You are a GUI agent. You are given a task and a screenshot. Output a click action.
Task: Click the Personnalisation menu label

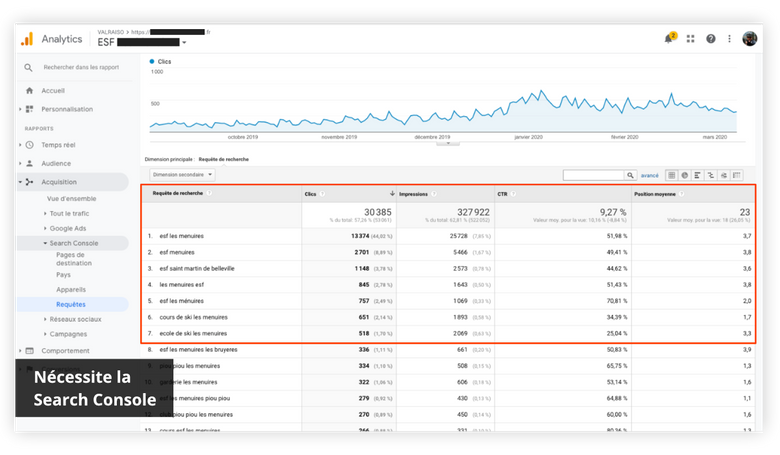(x=67, y=109)
